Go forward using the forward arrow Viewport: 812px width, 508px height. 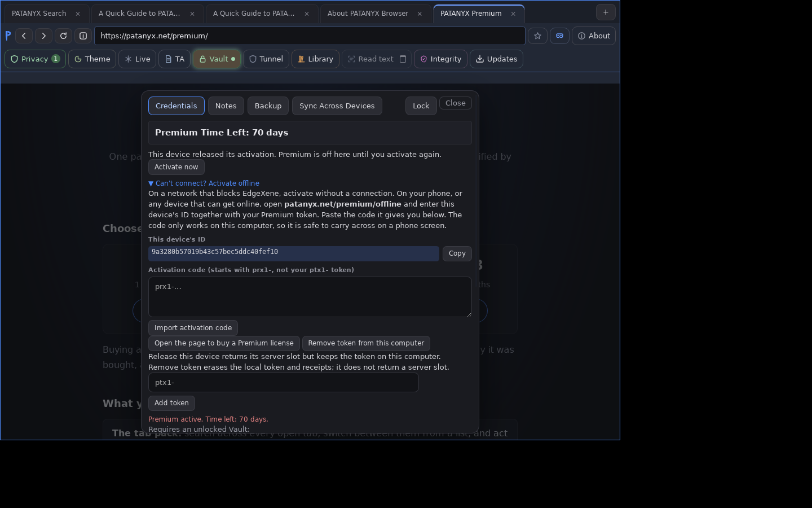tap(43, 36)
